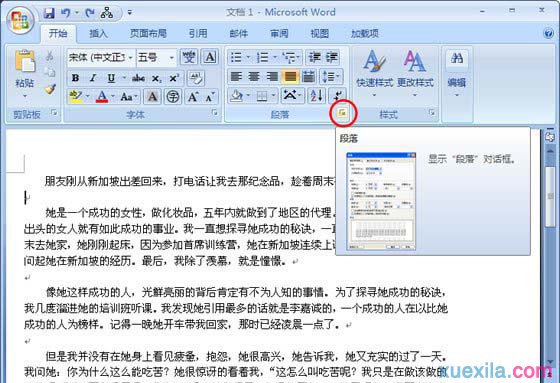Switch to the 加载项 tab

[x=365, y=34]
